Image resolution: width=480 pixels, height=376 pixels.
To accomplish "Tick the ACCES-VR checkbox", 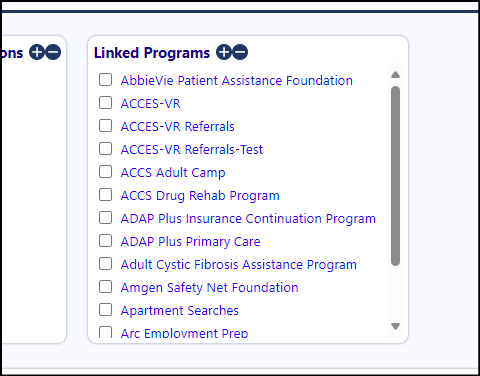I will coord(105,103).
